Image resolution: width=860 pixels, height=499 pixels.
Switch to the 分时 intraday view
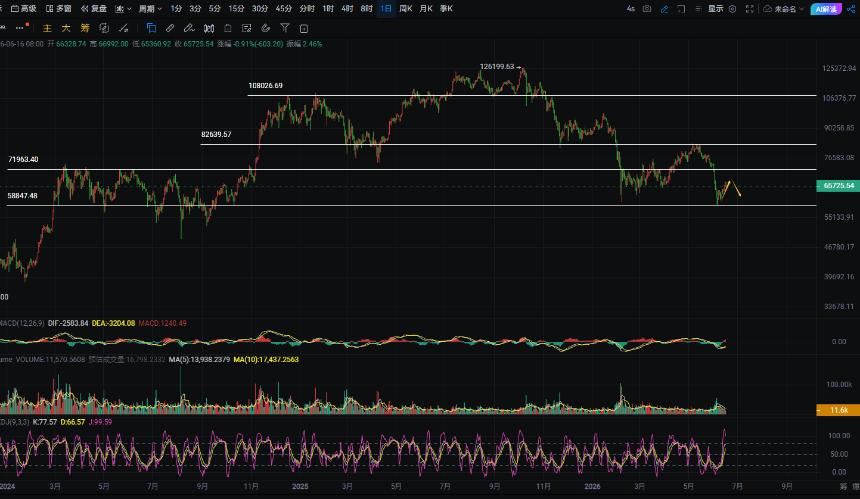[x=307, y=9]
